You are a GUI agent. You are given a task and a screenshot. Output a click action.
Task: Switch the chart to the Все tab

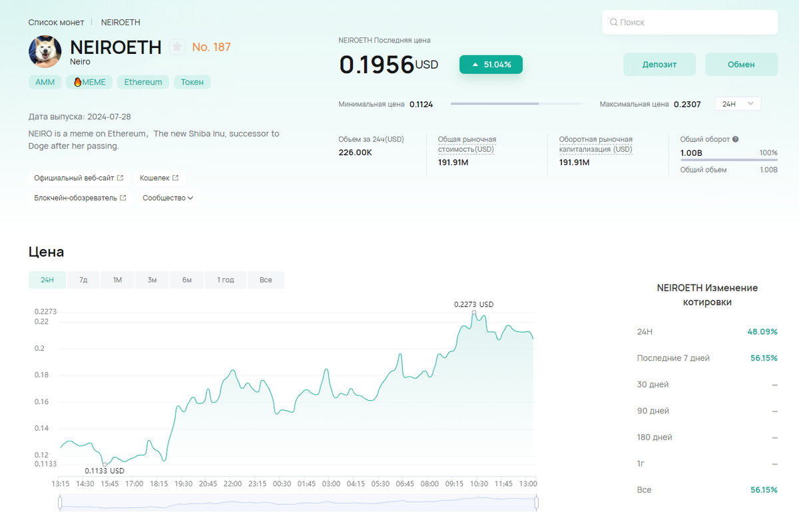pos(266,280)
